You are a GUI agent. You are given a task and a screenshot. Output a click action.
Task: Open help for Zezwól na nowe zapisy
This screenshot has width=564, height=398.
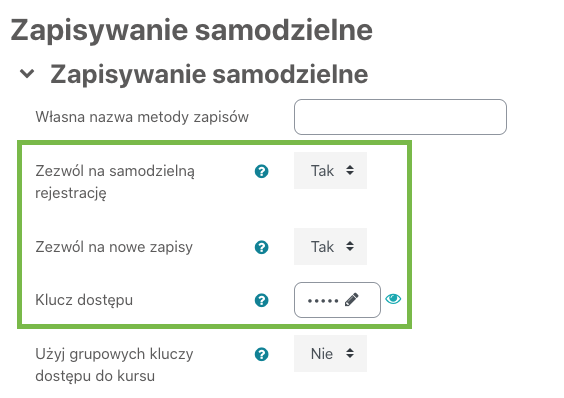[x=261, y=247]
